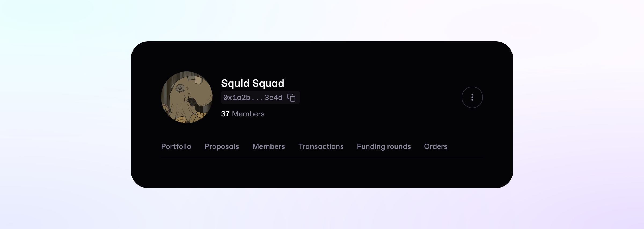The image size is (644, 229).
Task: Copy the wallet address with the copy icon
Action: point(291,98)
